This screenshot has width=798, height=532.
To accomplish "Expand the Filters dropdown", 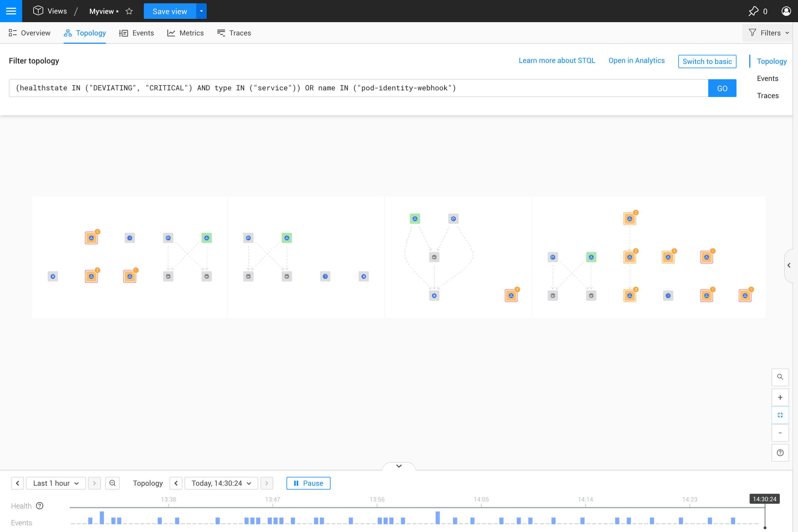I will pyautogui.click(x=769, y=33).
